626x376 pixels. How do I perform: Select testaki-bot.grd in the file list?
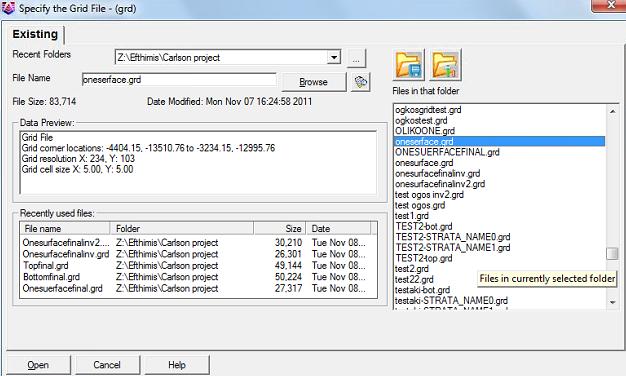click(422, 290)
